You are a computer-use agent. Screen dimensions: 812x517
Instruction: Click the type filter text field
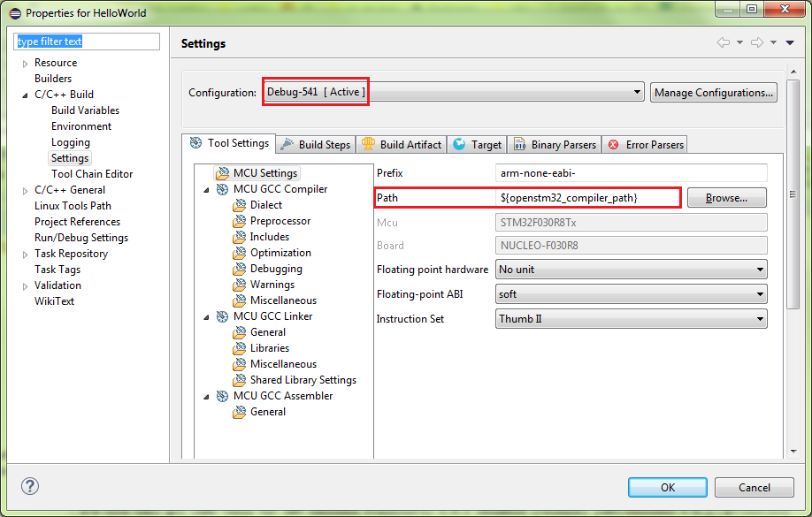tap(87, 42)
